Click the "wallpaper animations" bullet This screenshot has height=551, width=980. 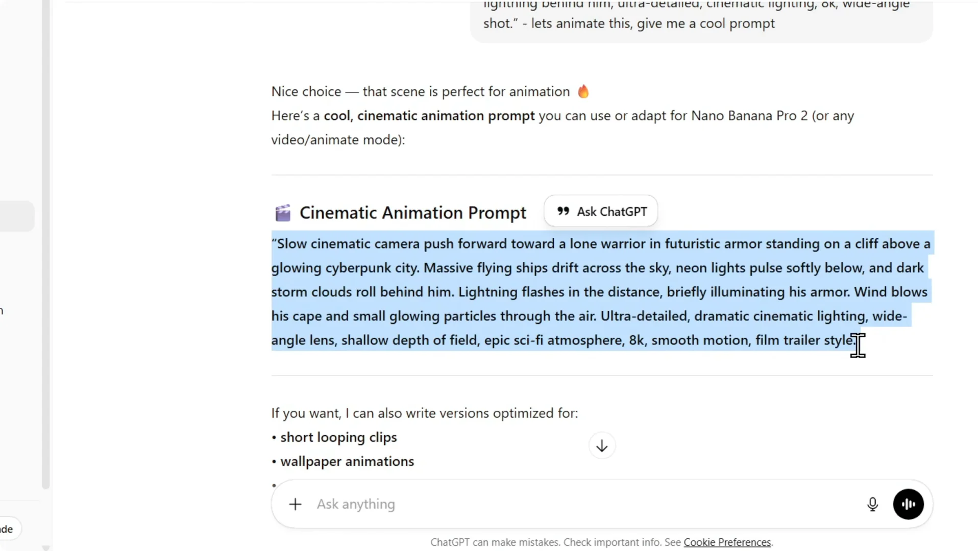347,461
